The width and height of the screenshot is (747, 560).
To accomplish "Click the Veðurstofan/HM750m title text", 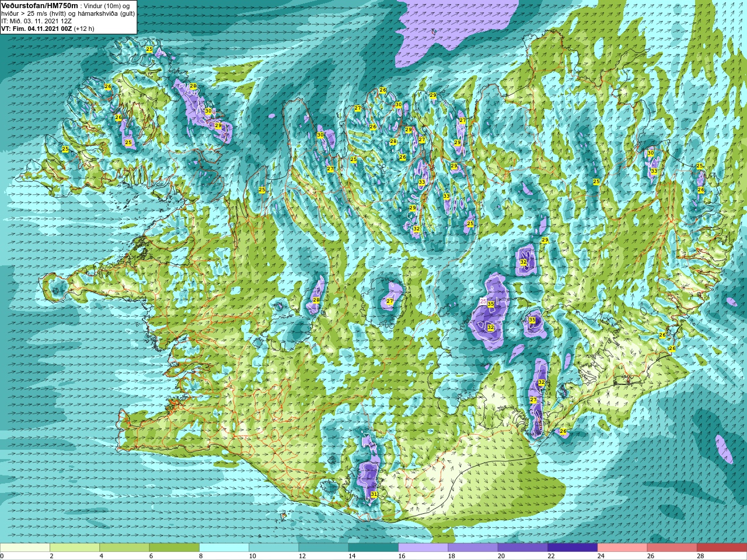I will point(39,5).
